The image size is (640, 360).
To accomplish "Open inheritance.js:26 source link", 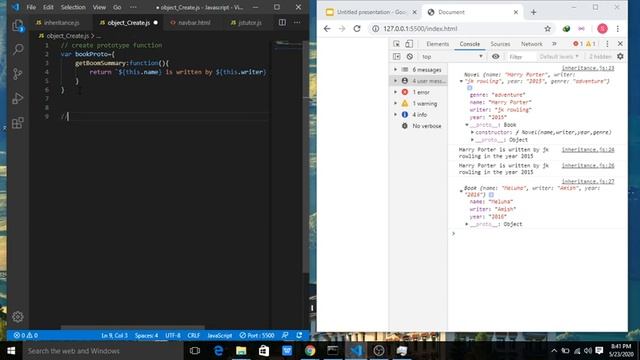I will tap(588, 166).
